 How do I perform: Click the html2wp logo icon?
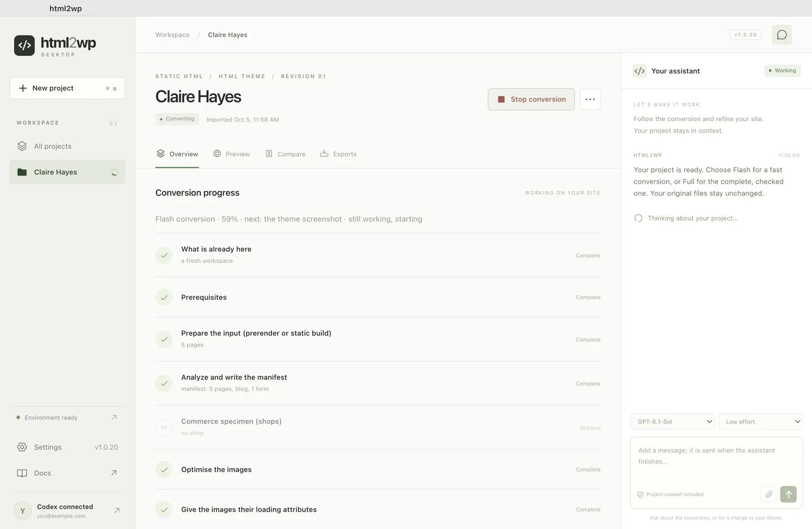coord(24,46)
